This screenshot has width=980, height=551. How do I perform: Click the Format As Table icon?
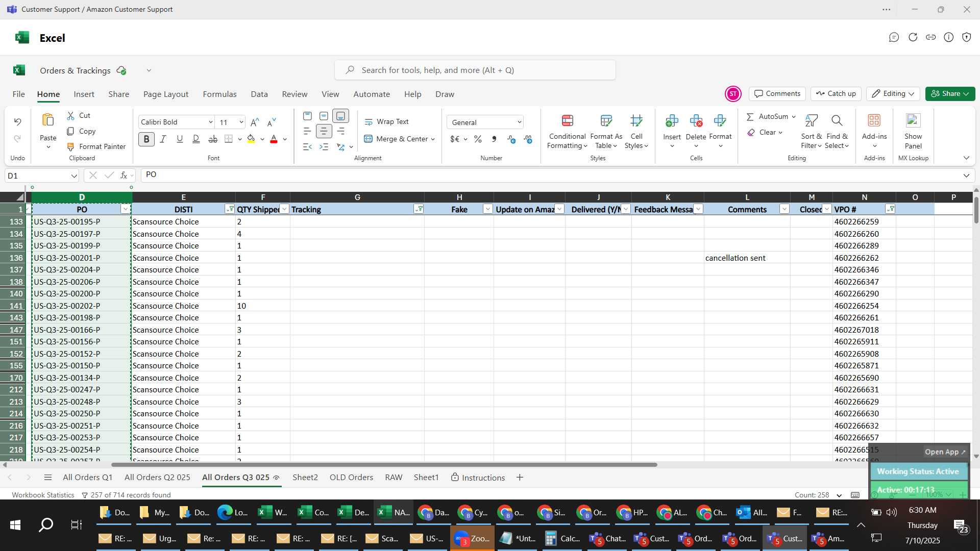coord(606,121)
